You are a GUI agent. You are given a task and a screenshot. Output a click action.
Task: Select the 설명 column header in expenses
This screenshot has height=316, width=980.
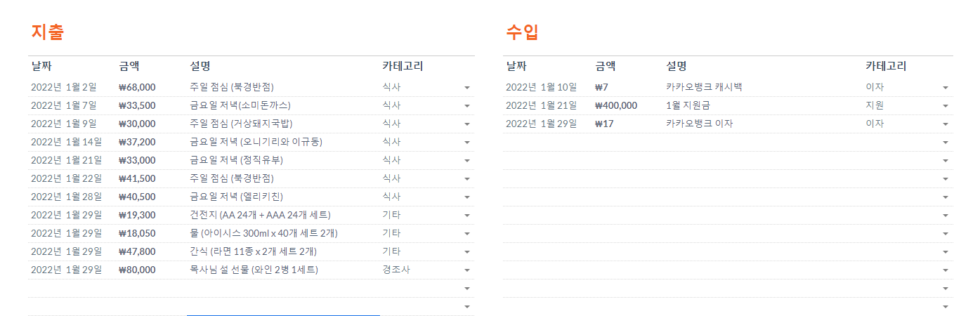(200, 67)
